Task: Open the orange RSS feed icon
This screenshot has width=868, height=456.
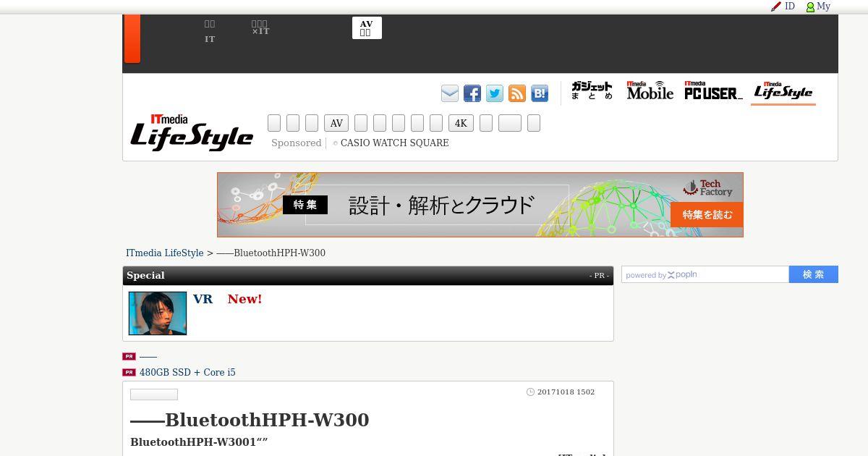Action: pyautogui.click(x=517, y=93)
